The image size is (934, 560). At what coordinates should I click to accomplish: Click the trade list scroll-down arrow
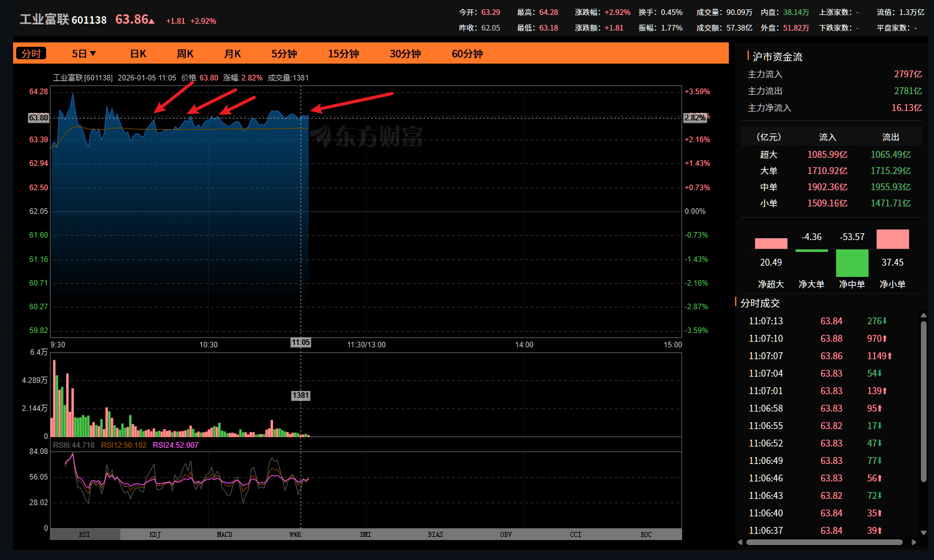(x=923, y=533)
